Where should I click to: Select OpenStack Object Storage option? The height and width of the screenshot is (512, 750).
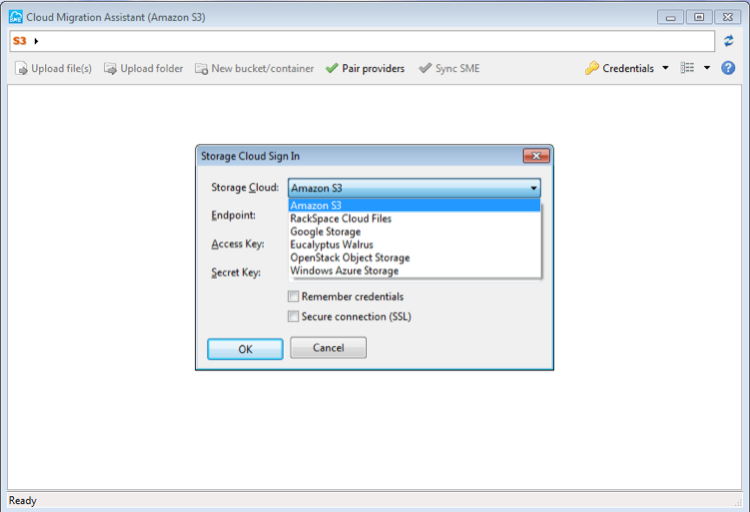point(414,257)
